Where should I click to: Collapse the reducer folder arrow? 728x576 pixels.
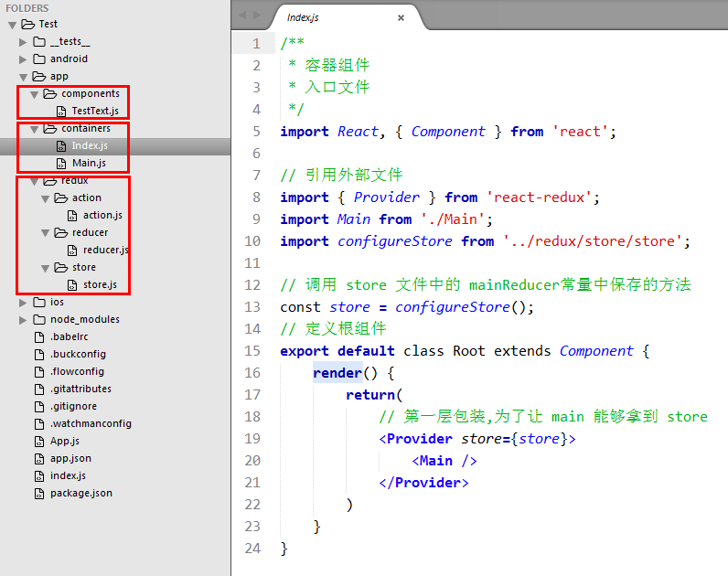point(46,233)
